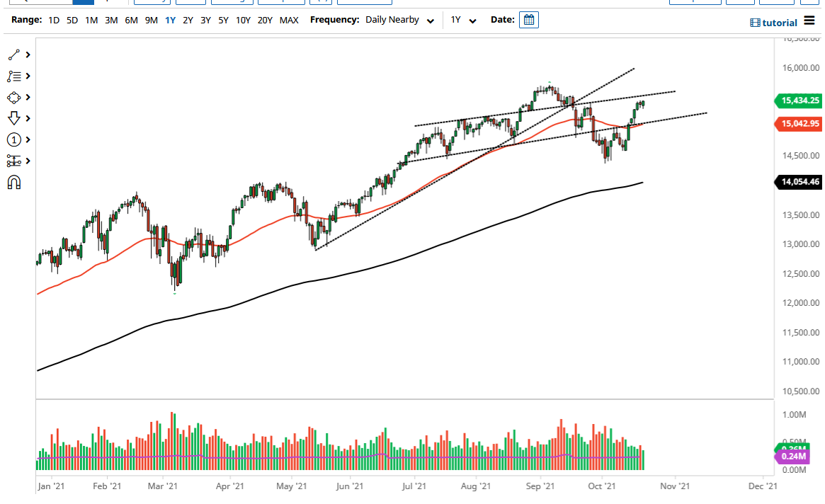Viewport: 825px width, 504px height.
Task: Select the 6M range option
Action: 130,20
